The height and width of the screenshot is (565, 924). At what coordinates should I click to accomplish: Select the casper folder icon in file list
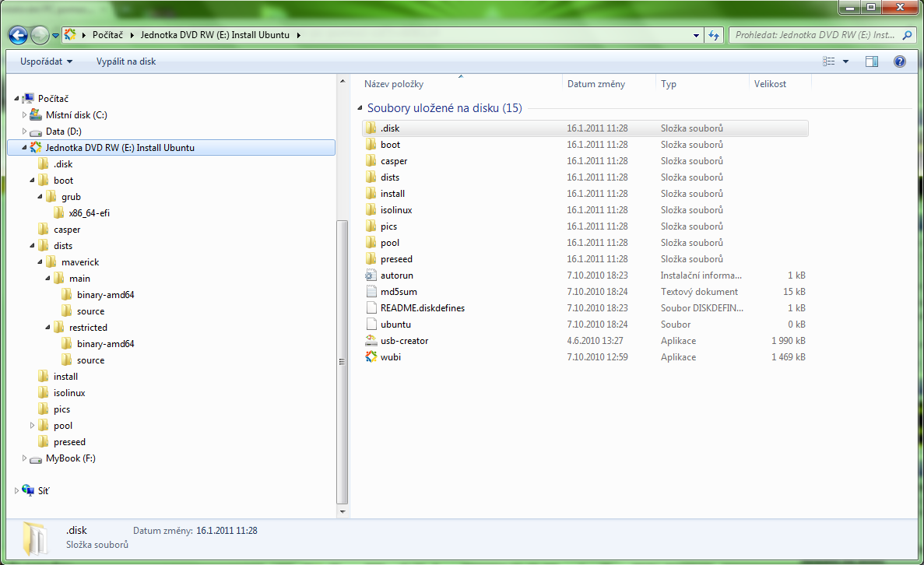click(x=371, y=161)
